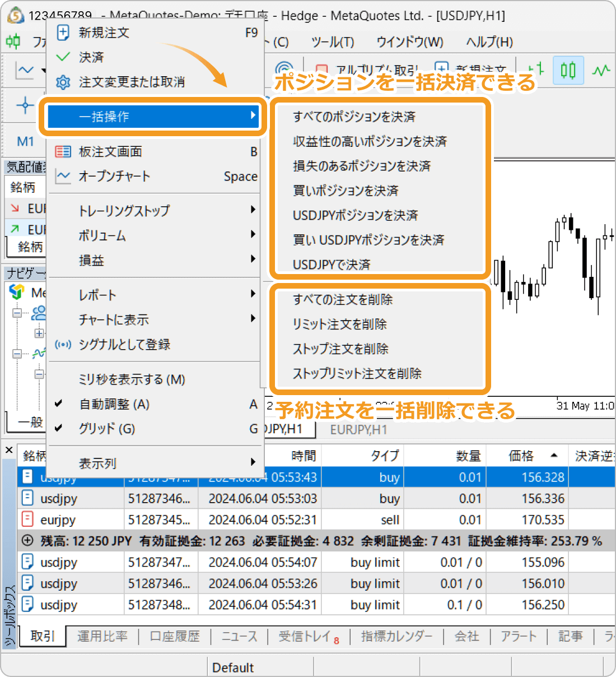The width and height of the screenshot is (616, 677).
Task: Click the オープンチャート chart icon
Action: [x=63, y=176]
